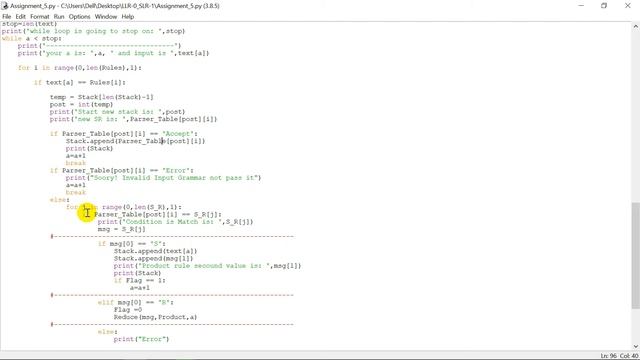Open the Format menu
The width and height of the screenshot is (640, 360).
click(40, 17)
